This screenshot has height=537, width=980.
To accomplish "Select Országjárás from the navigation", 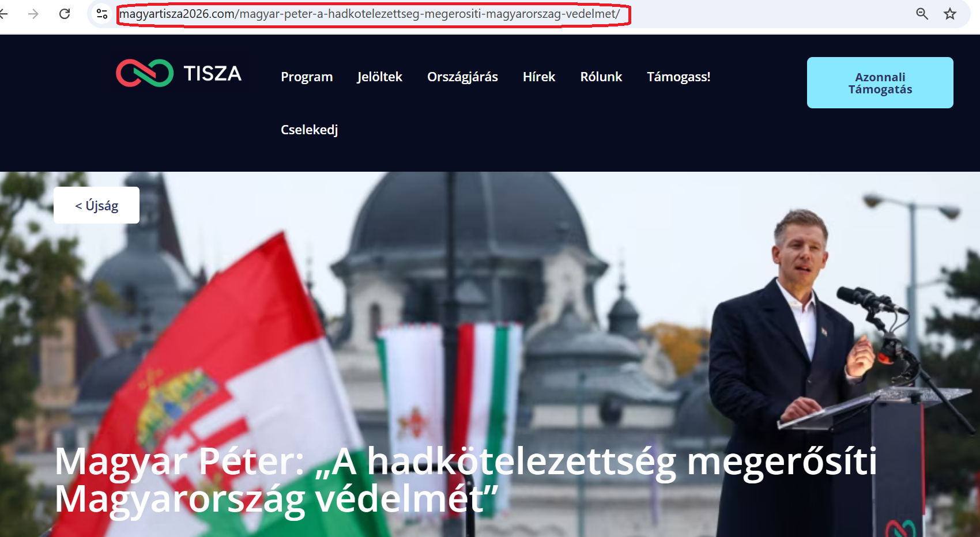I will 462,77.
